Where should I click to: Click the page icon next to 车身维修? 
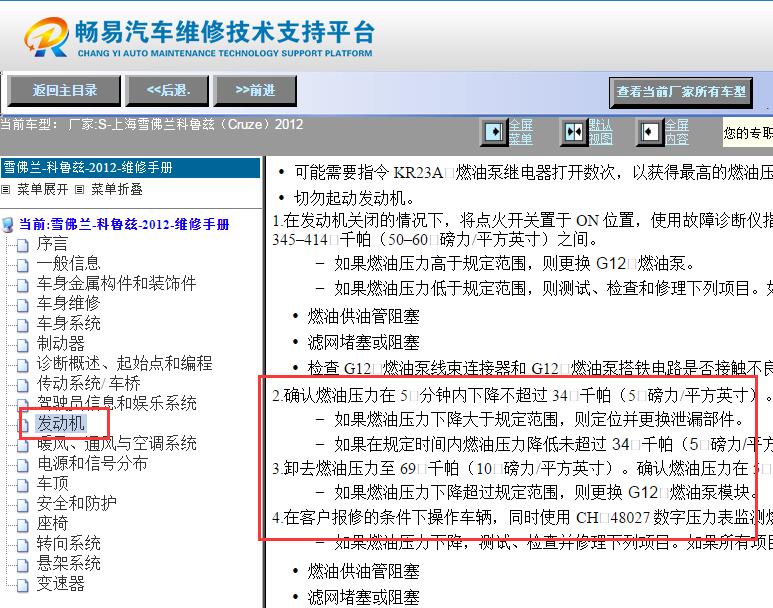[x=23, y=305]
